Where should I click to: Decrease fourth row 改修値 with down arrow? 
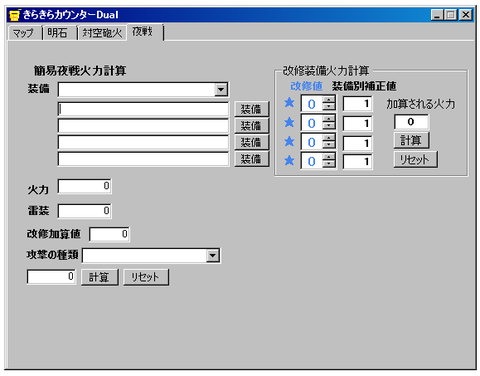coord(329,164)
